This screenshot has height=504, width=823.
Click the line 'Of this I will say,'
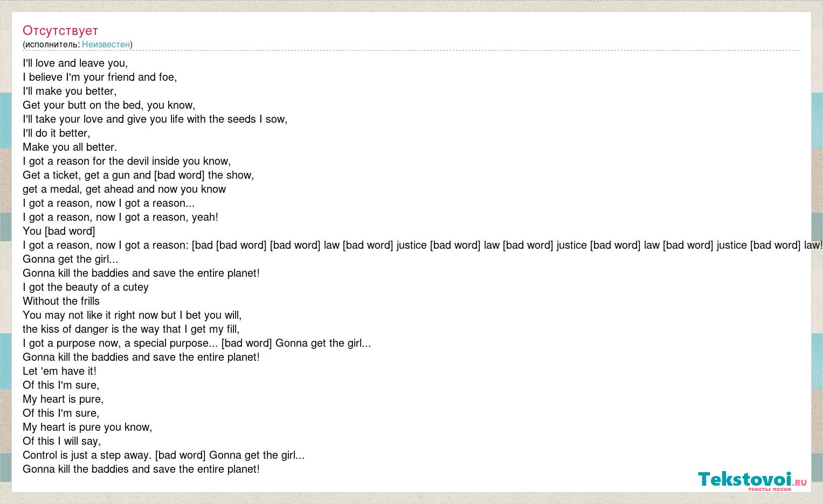click(x=62, y=441)
